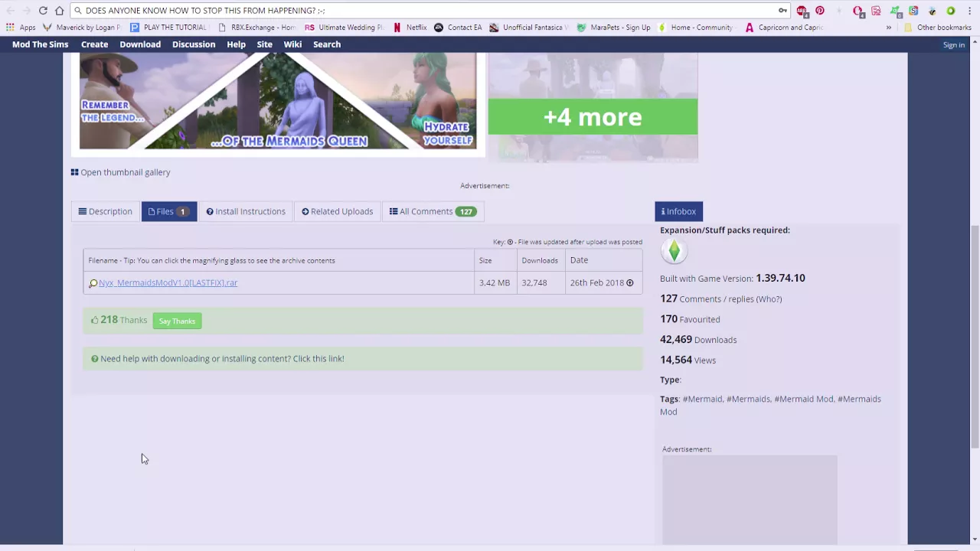Click the (Who?) comments link
Screen dimensions: 980x551
pos(769,299)
